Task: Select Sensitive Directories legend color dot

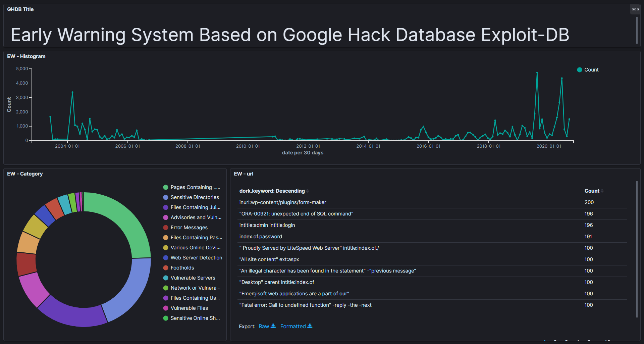Action: click(x=166, y=197)
